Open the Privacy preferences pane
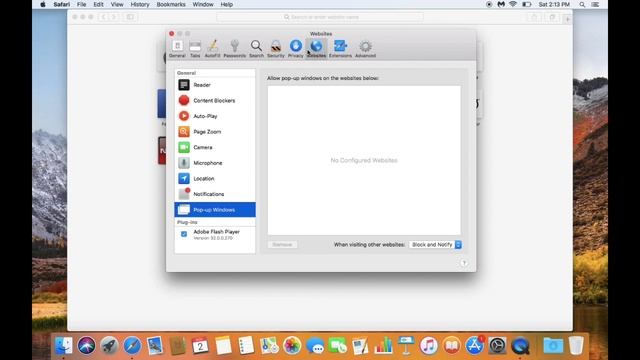 [x=296, y=49]
